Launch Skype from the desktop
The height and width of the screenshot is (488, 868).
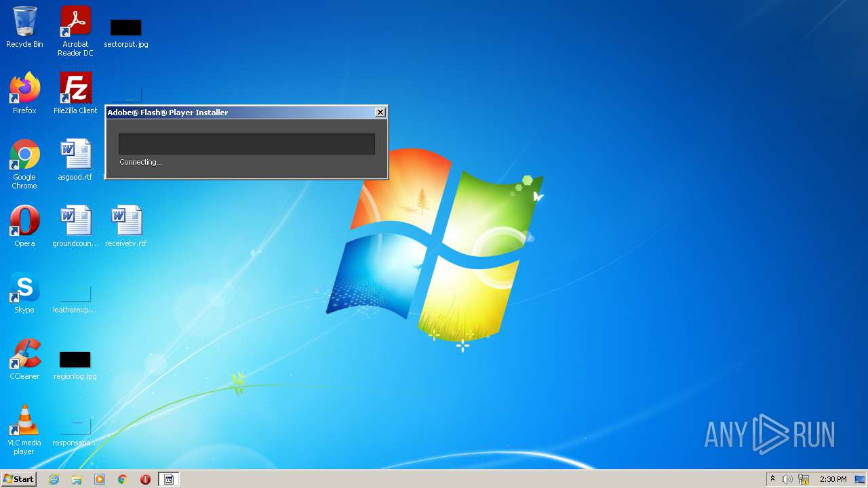[x=24, y=293]
